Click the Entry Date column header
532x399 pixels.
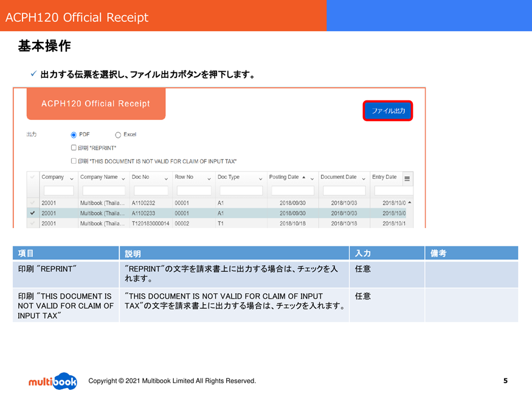pyautogui.click(x=384, y=177)
